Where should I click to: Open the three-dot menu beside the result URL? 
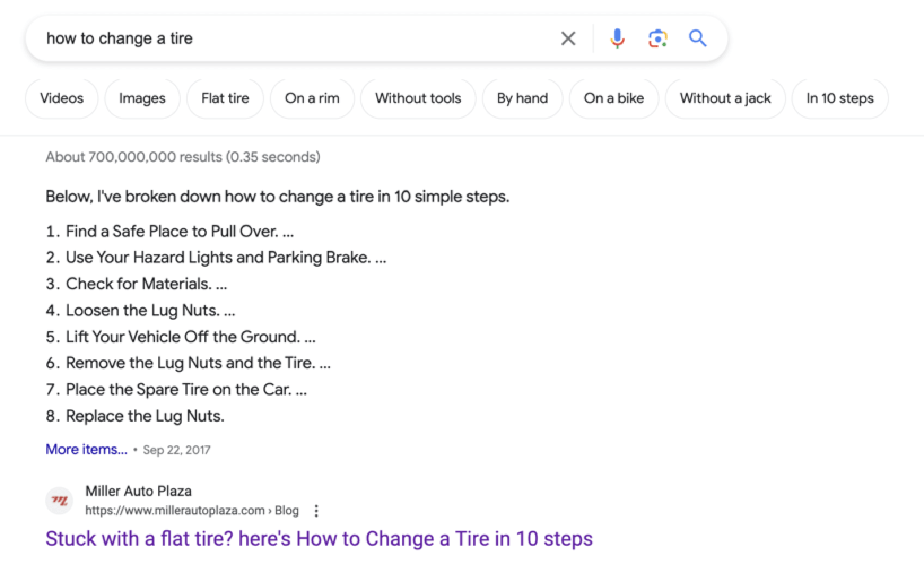(316, 511)
